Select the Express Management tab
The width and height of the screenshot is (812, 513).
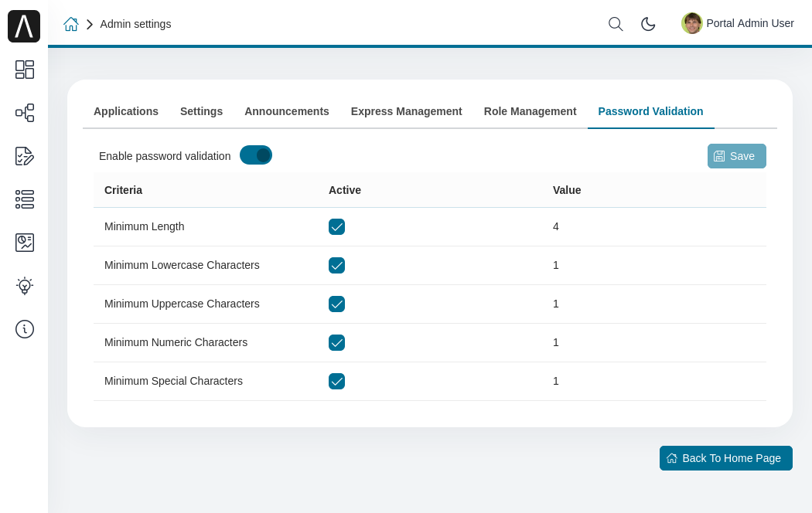[x=406, y=111]
